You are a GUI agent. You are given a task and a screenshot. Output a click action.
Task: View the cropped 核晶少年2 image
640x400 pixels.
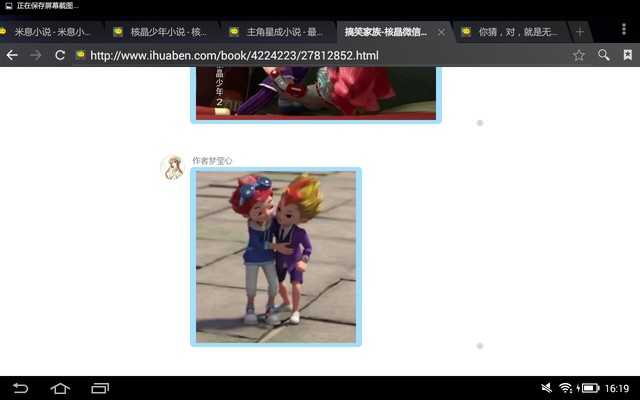[316, 94]
